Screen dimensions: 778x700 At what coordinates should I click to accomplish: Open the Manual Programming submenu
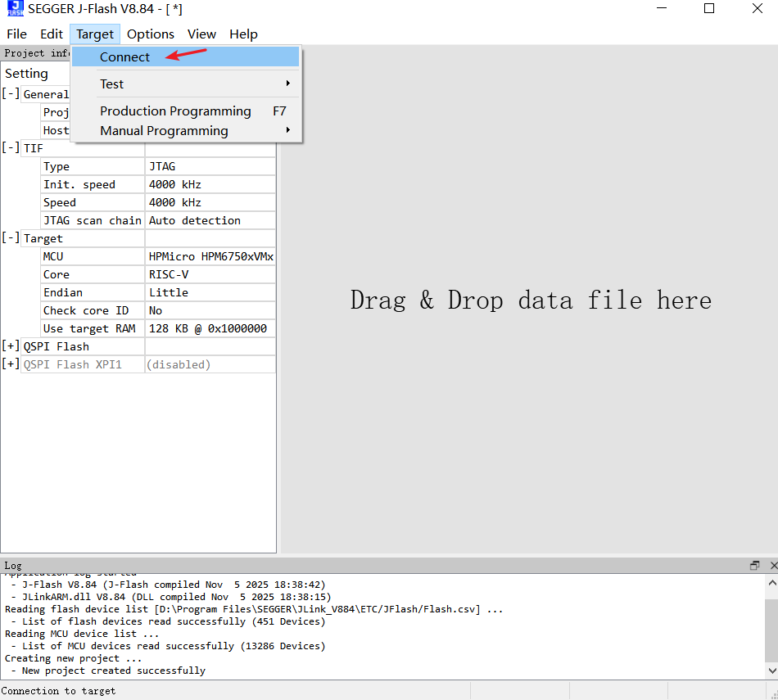pyautogui.click(x=186, y=130)
